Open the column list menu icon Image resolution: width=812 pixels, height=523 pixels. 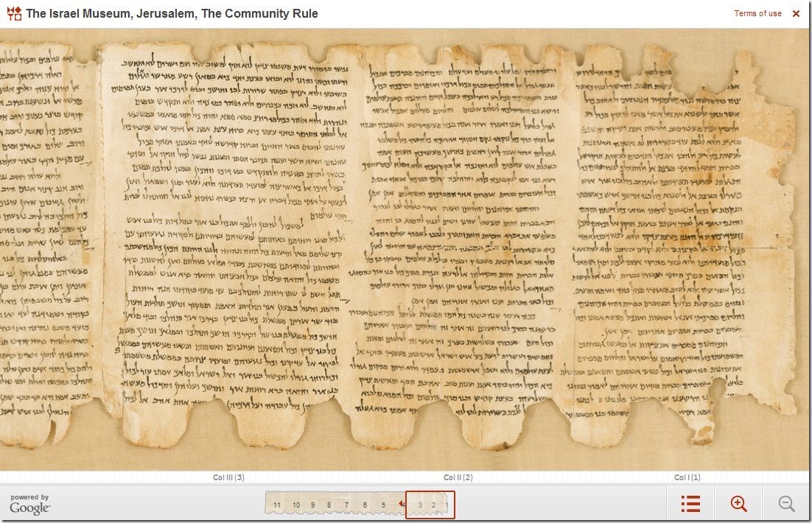(x=690, y=503)
